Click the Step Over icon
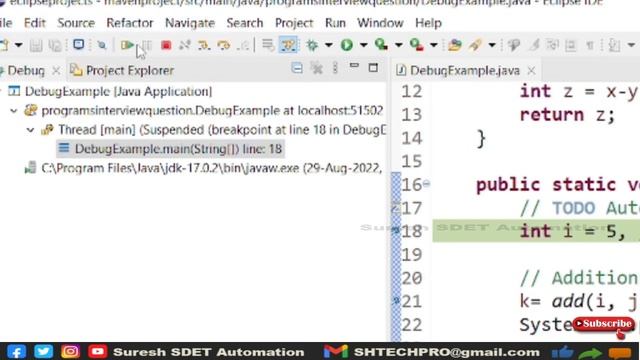Screen dimensions: 640x360 click(224, 45)
